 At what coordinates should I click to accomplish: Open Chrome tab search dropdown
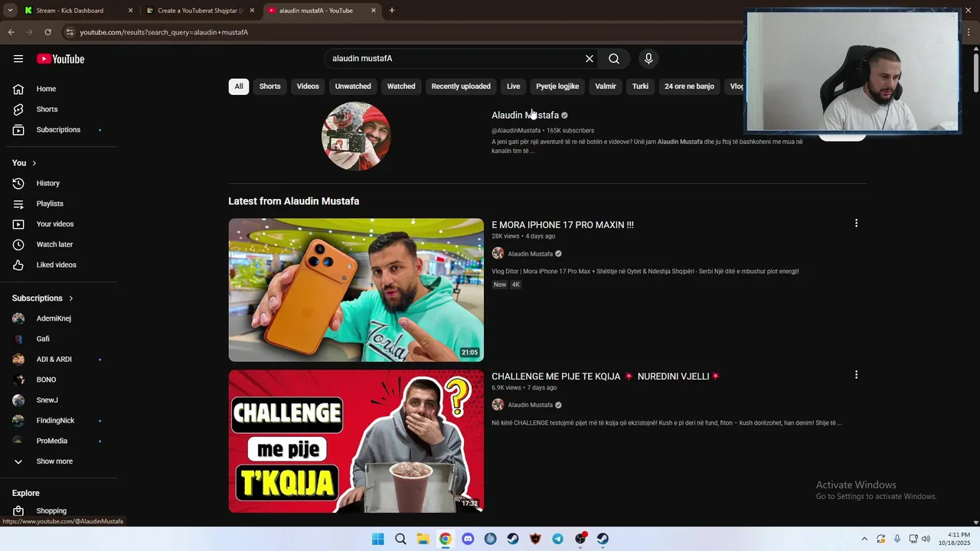(x=10, y=11)
